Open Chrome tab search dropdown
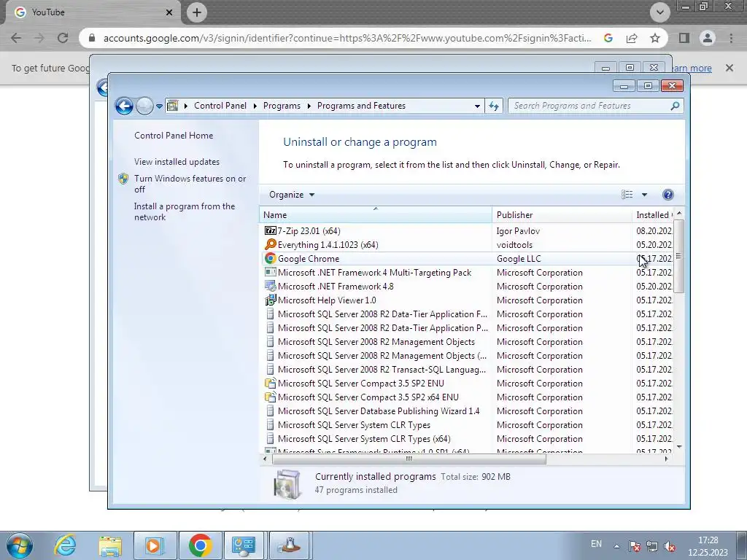 click(x=659, y=12)
